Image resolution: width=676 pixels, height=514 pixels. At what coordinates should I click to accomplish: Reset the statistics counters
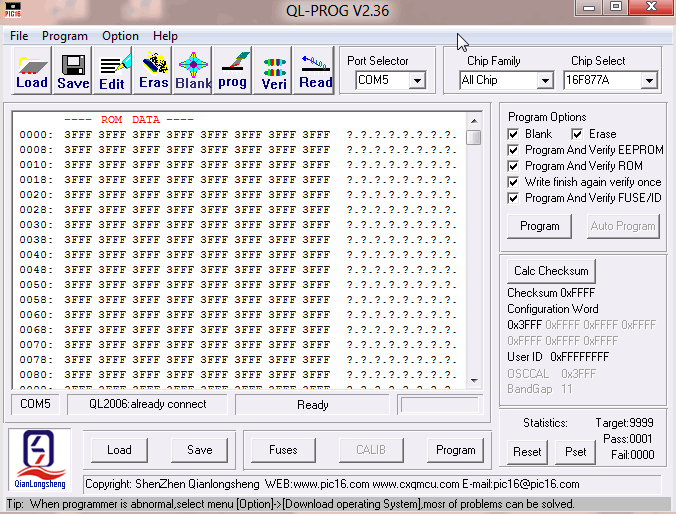point(527,452)
